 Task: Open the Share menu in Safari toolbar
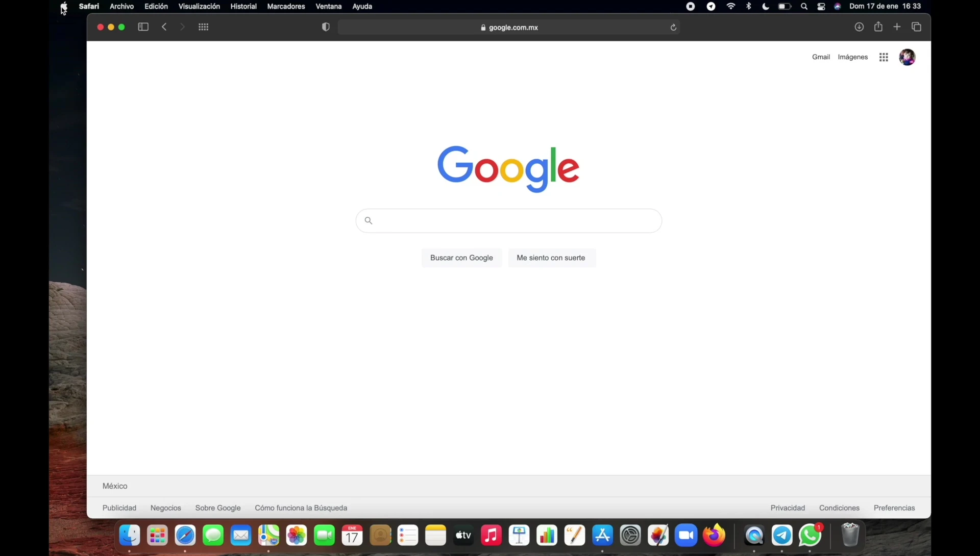(x=878, y=27)
